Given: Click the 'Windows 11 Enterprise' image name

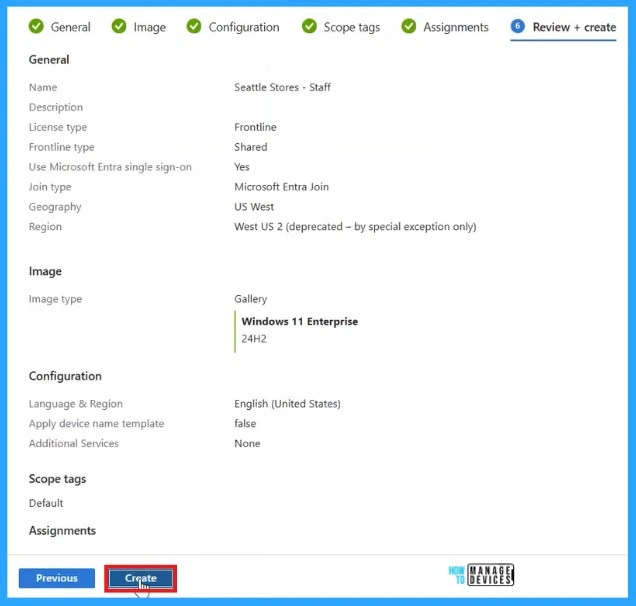Looking at the screenshot, I should pyautogui.click(x=300, y=321).
